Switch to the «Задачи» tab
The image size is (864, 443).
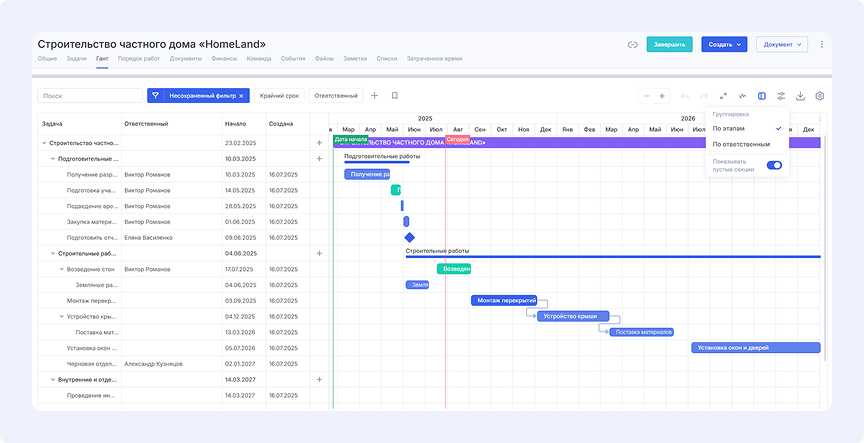[x=76, y=59]
